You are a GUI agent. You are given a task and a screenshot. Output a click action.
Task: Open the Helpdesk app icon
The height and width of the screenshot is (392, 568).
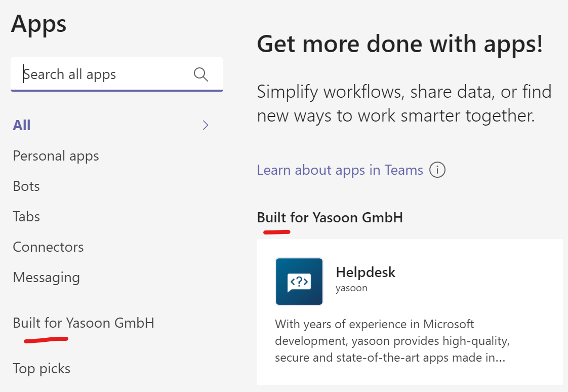(x=299, y=282)
